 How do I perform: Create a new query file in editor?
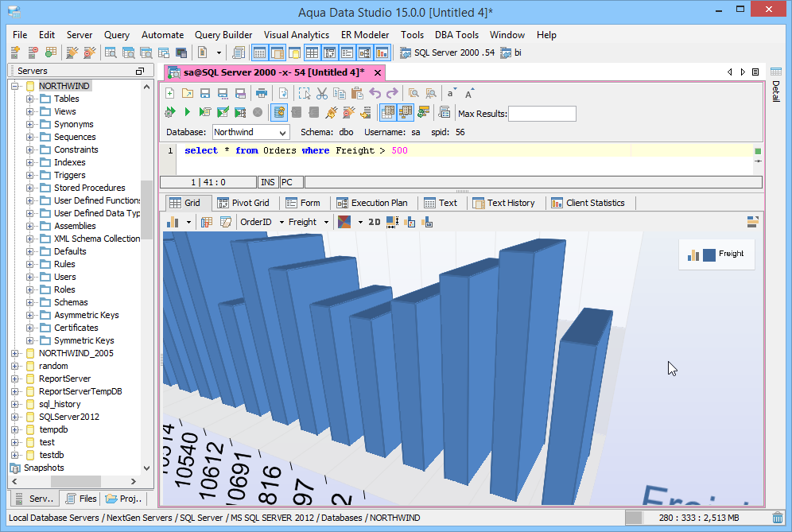(170, 94)
